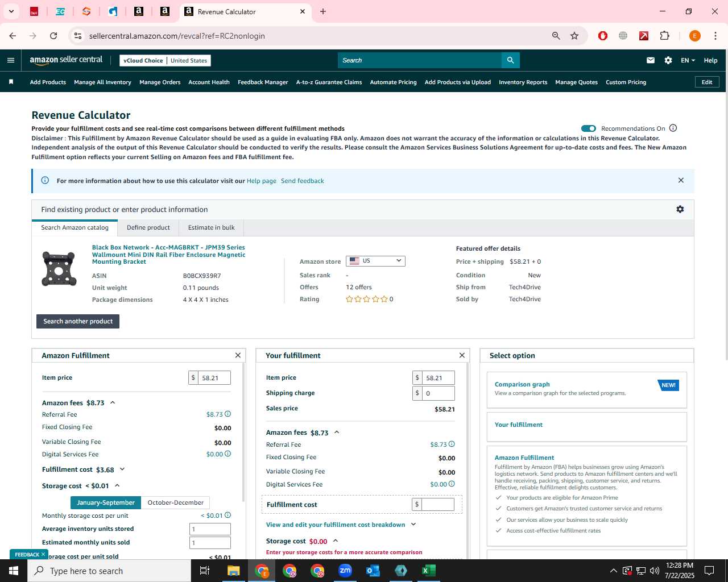Viewport: 728px width, 582px height.
Task: Switch to Define product tab
Action: (148, 227)
